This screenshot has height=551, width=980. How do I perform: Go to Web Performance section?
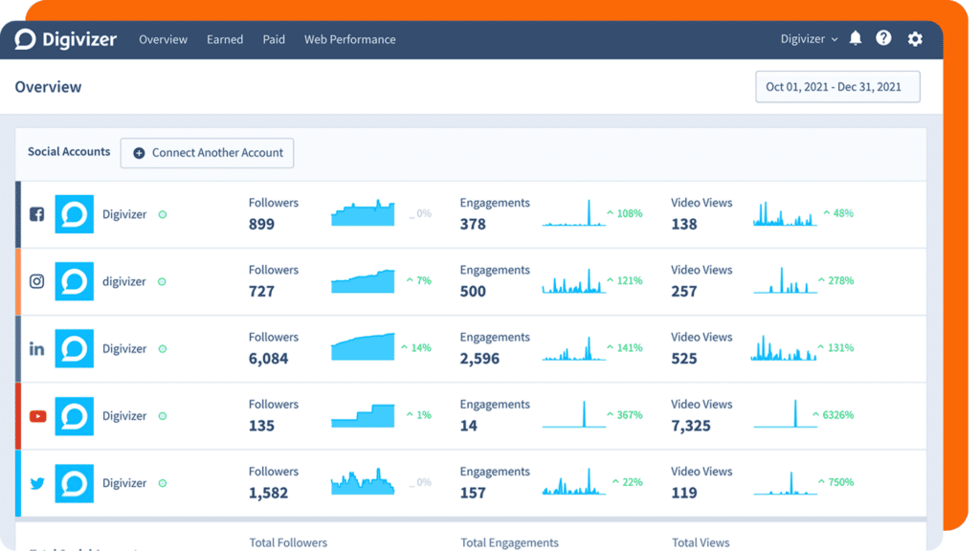click(x=349, y=39)
